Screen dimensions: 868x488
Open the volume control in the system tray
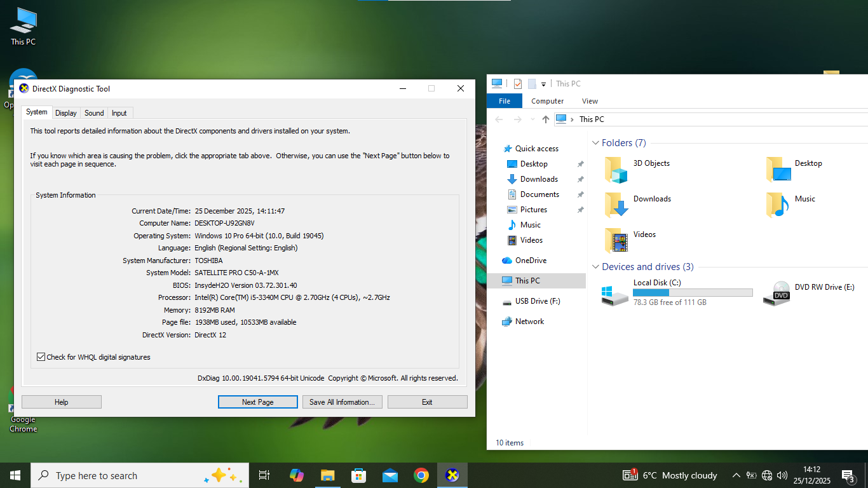(x=782, y=475)
